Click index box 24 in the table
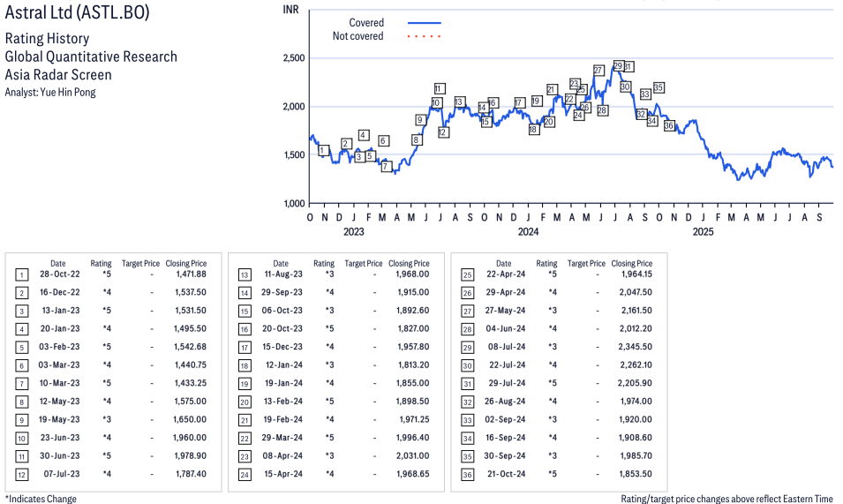The width and height of the screenshot is (843, 504). [x=245, y=474]
